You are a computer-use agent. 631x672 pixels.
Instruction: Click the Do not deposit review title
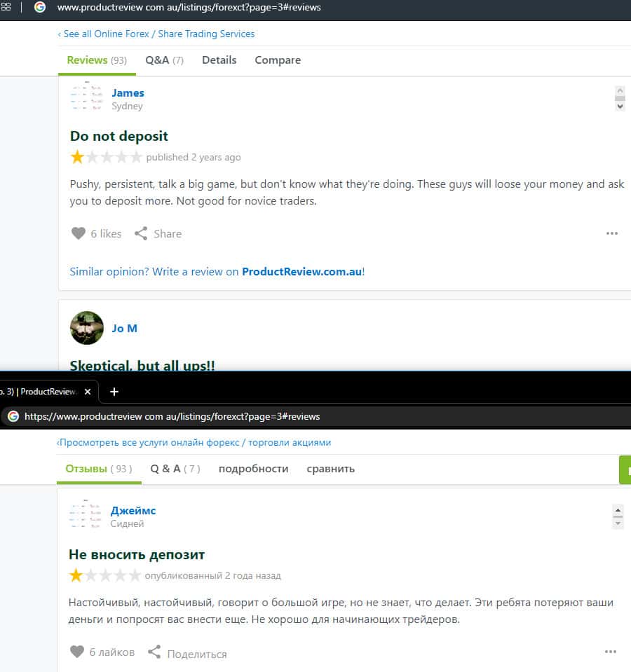(118, 136)
